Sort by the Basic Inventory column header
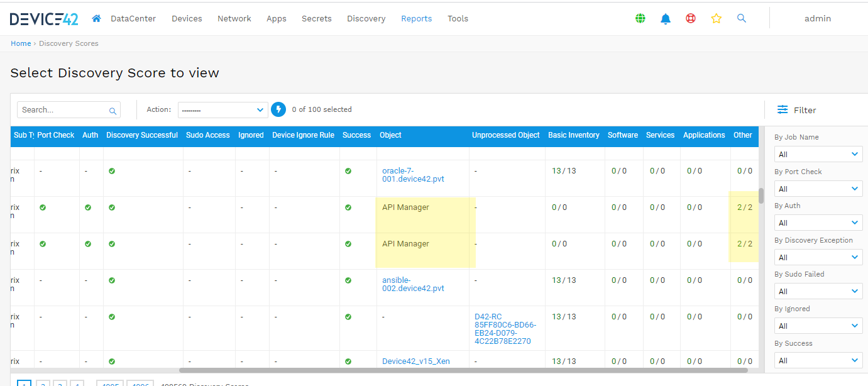 click(574, 135)
